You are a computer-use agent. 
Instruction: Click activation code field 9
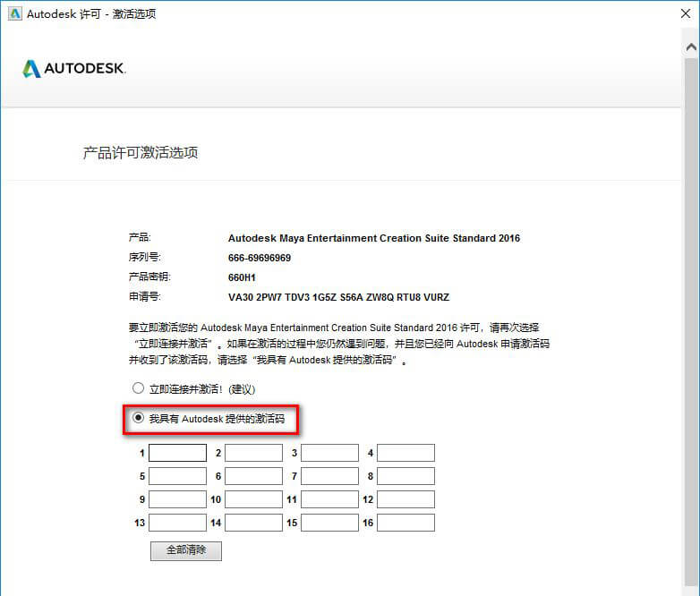pos(177,499)
